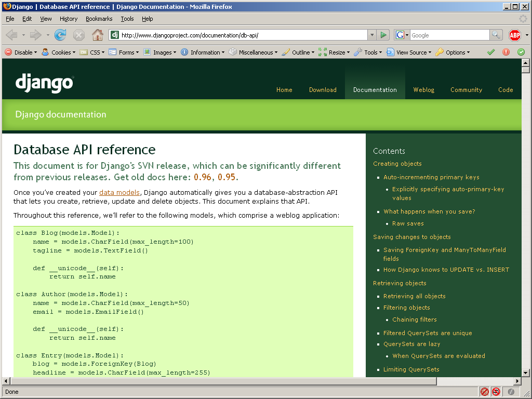Open the Outline toolbar menu

click(x=298, y=52)
